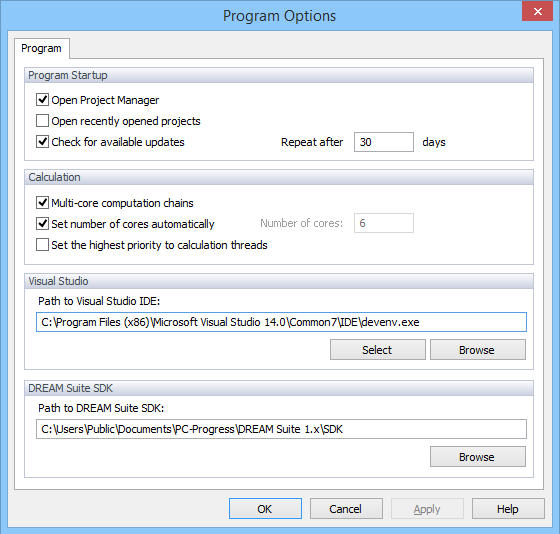Click the Program Startup section header
This screenshot has width=560, height=534.
pyautogui.click(x=279, y=75)
